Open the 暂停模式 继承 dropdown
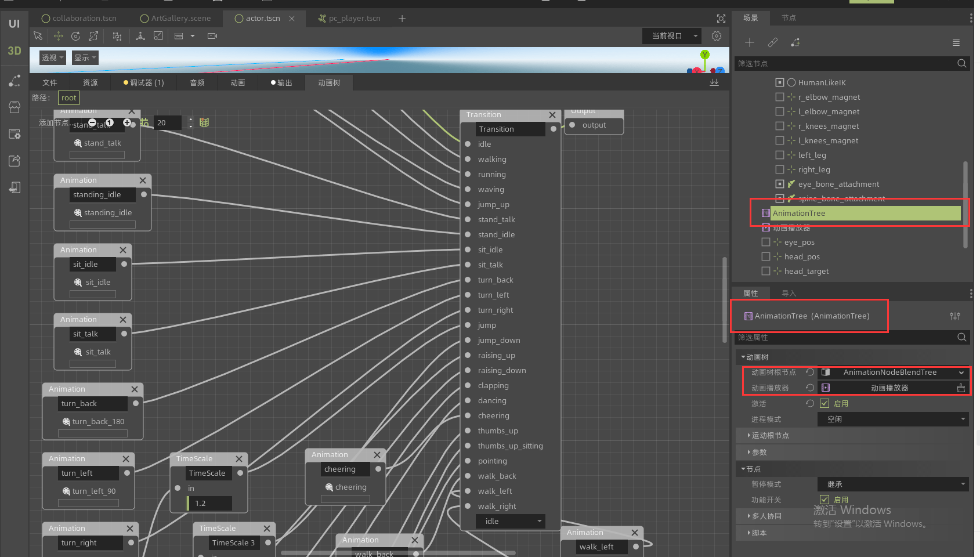980x557 pixels. [x=893, y=484]
